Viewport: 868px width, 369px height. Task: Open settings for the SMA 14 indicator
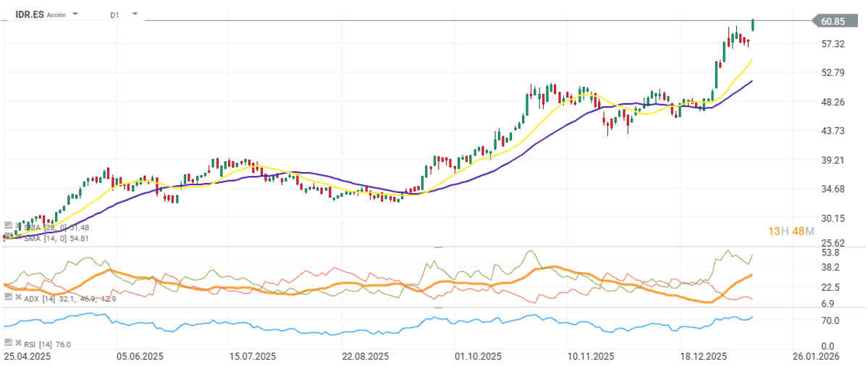point(7,237)
